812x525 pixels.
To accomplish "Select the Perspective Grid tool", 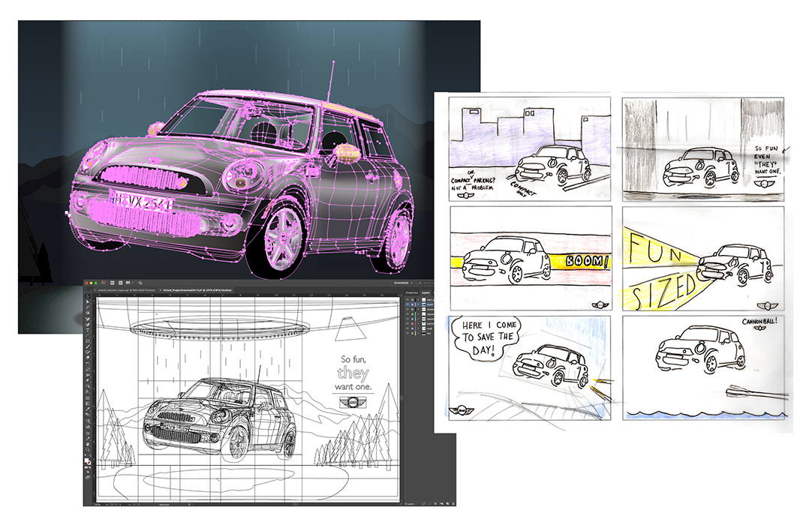I will (88, 391).
